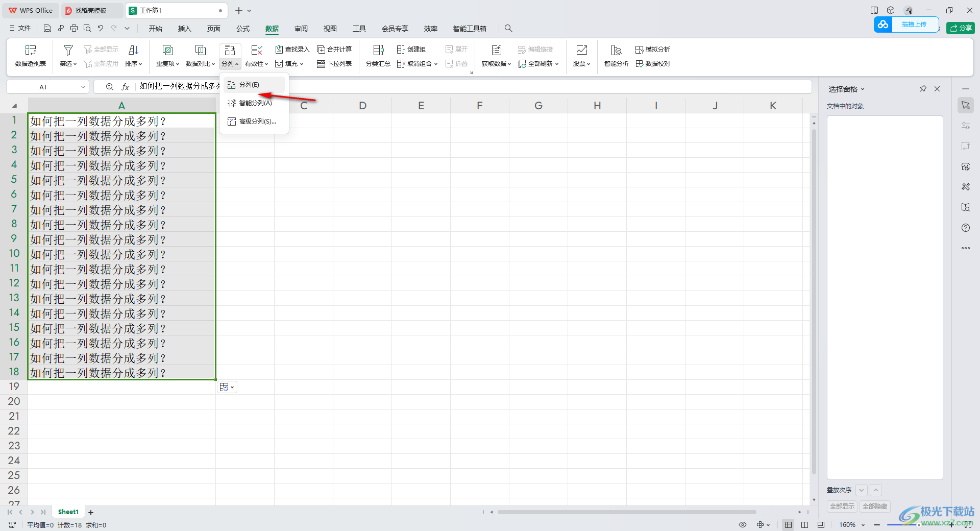The width and height of the screenshot is (980, 531).
Task: Click the horizontal scrollbar at bottom
Action: point(627,512)
